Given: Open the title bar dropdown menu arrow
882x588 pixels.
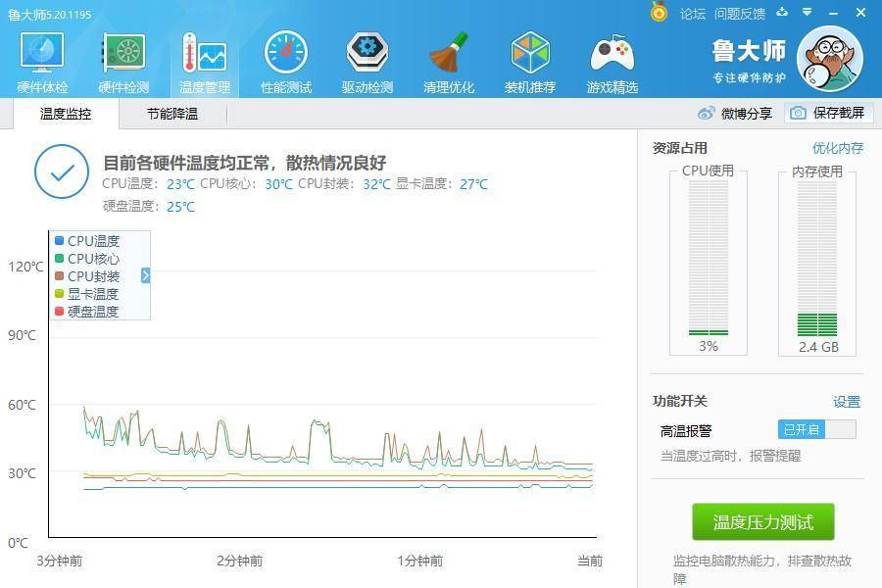Looking at the screenshot, I should pos(808,12).
